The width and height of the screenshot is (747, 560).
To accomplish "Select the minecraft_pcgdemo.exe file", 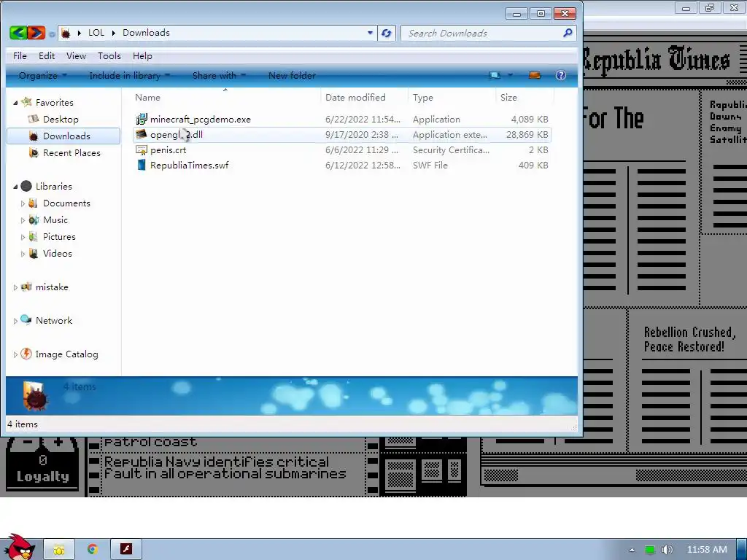I will pyautogui.click(x=341, y=120).
